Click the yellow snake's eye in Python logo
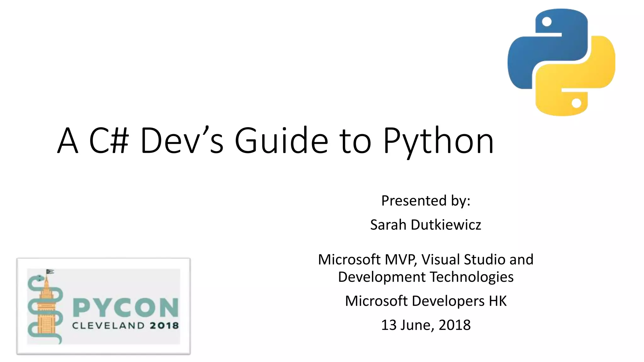 [576, 103]
